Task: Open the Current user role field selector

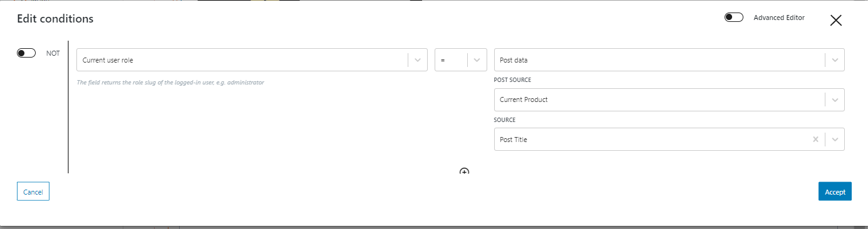Action: pos(252,60)
